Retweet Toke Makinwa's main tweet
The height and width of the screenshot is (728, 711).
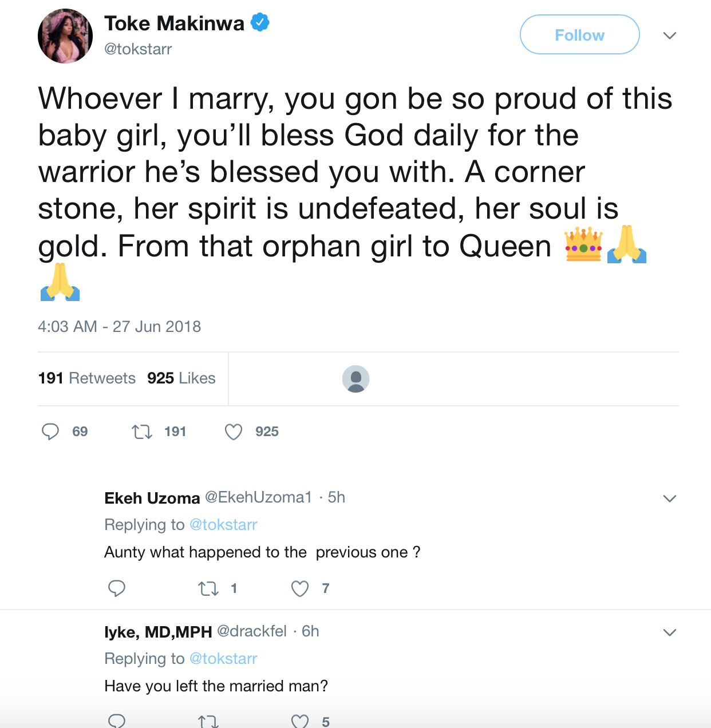click(x=142, y=432)
